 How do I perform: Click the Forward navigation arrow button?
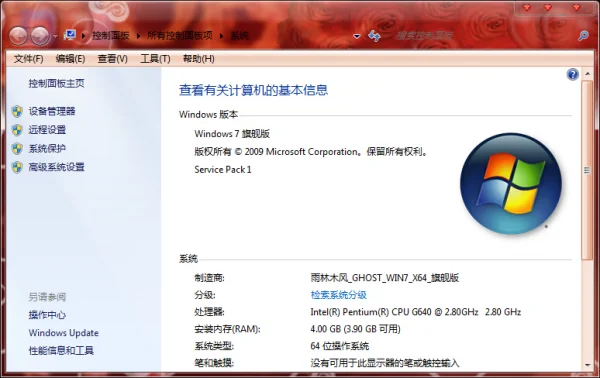pyautogui.click(x=40, y=36)
